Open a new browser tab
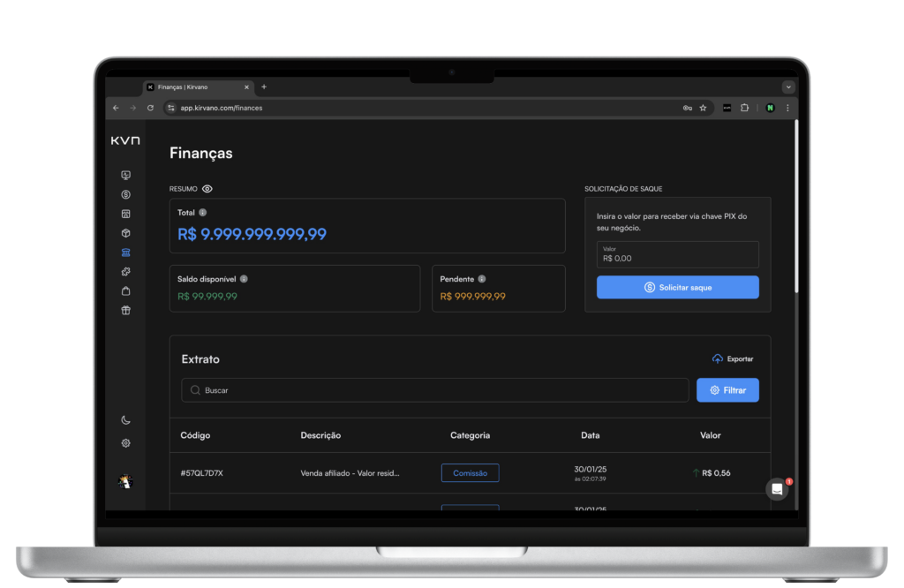904x588 pixels. tap(264, 87)
